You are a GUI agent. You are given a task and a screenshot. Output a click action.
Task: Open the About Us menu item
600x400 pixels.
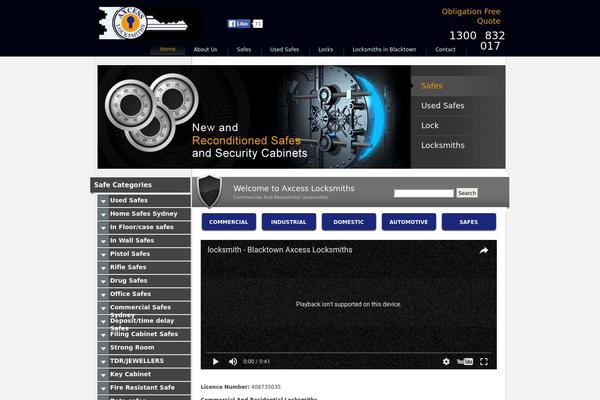coord(205,49)
